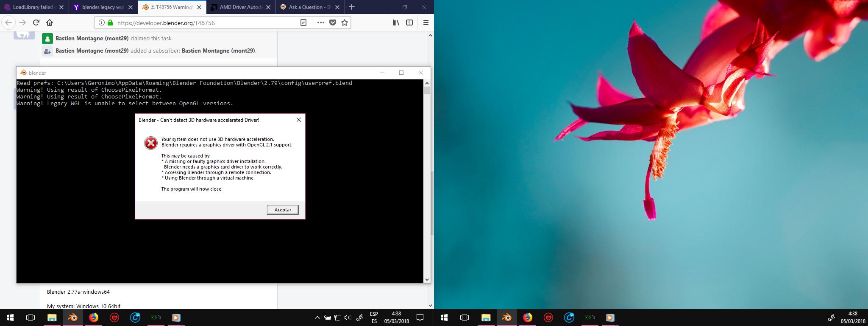868x326 pixels.
Task: Click the network tray icon
Action: click(338, 318)
